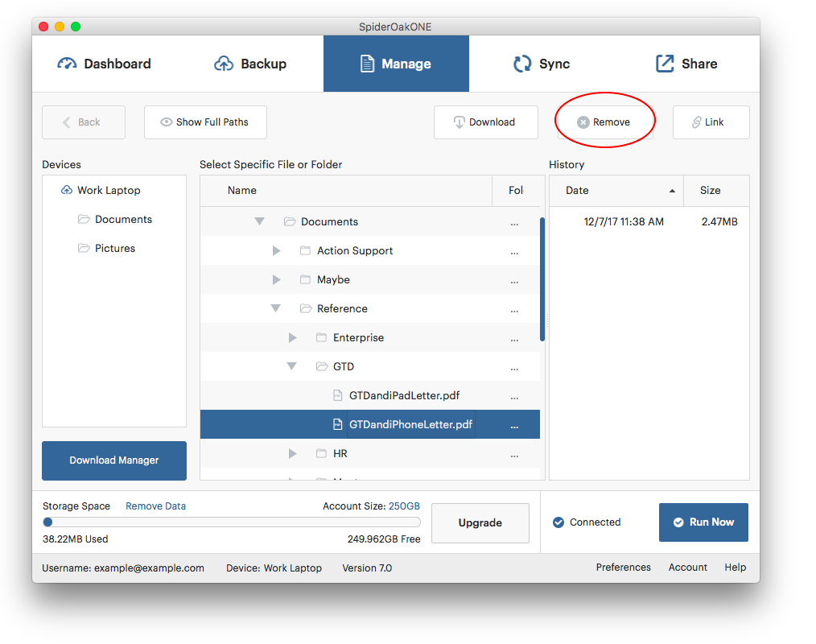This screenshot has height=644, width=816.
Task: Click the storage space usage bar
Action: coord(232,522)
